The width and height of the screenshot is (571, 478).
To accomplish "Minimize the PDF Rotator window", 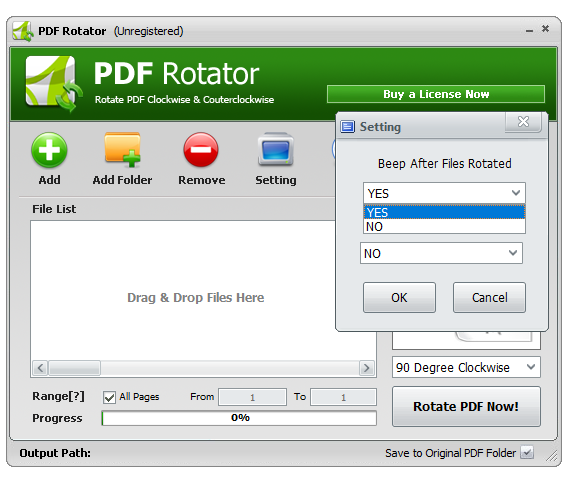I will (529, 31).
